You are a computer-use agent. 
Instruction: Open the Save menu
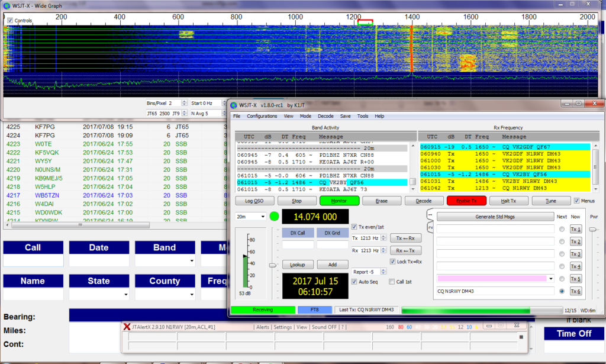coord(345,116)
